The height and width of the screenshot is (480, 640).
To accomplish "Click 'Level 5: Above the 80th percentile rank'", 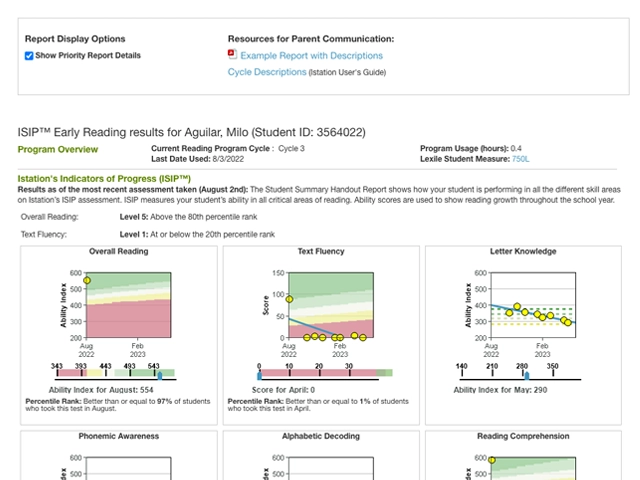I will pyautogui.click(x=189, y=217).
